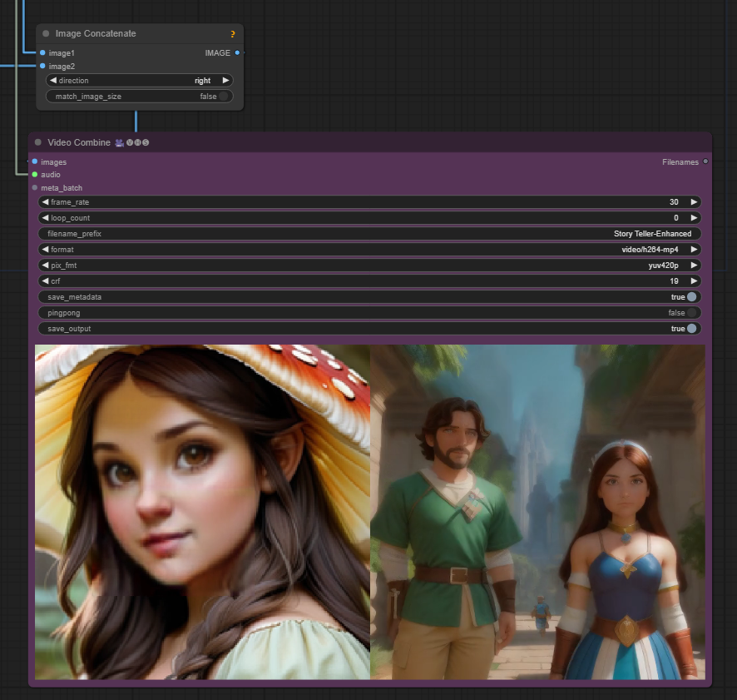Open the direction value 'right' list
This screenshot has height=700, width=737.
[203, 81]
